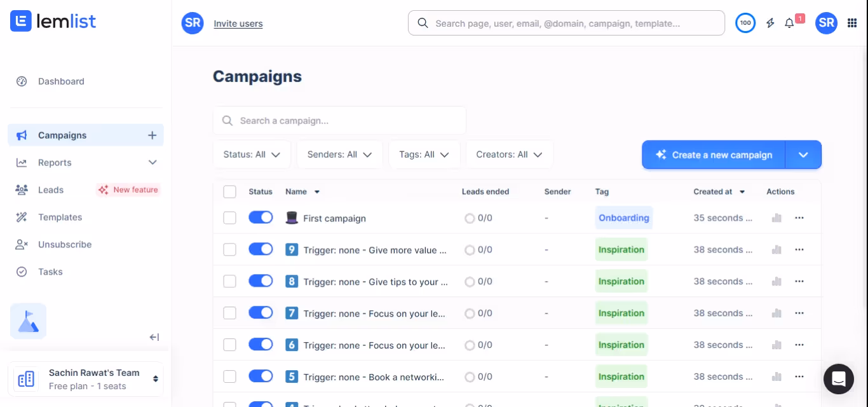Viewport: 868px width, 407px height.
Task: Click the Search a campaign input field
Action: [339, 120]
